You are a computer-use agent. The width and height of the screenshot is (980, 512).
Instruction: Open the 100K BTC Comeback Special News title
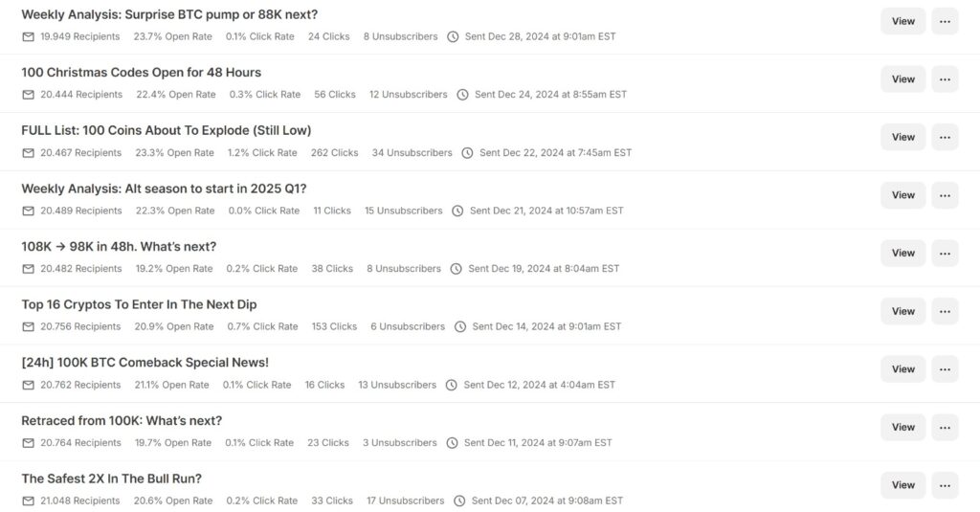pyautogui.click(x=145, y=363)
